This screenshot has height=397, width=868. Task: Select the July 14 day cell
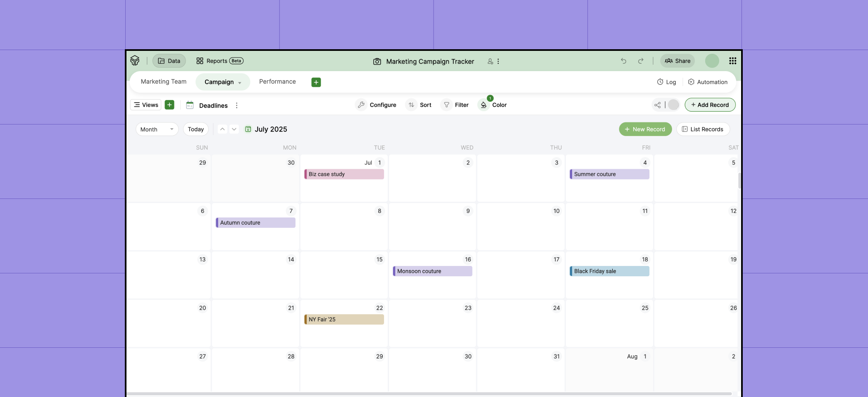coord(255,275)
